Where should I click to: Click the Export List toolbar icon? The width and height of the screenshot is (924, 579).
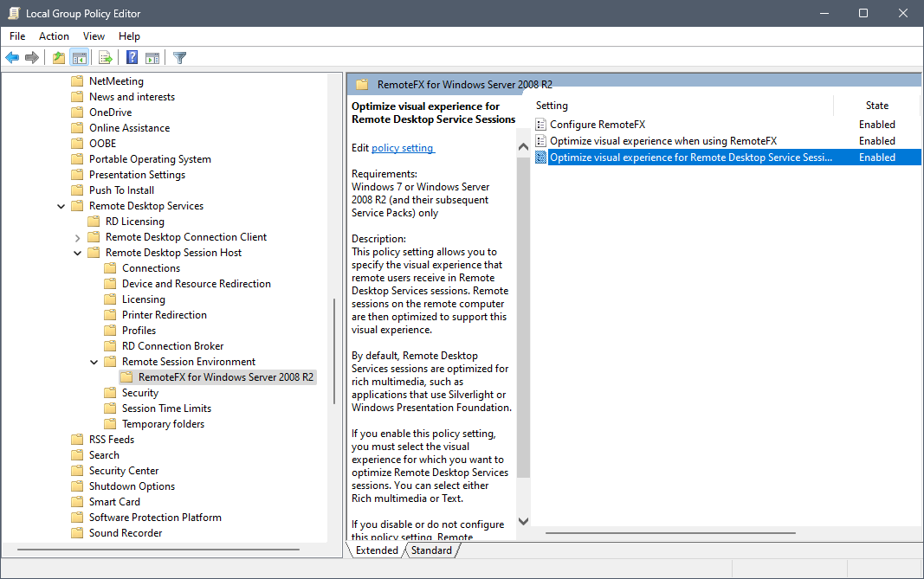[x=106, y=58]
